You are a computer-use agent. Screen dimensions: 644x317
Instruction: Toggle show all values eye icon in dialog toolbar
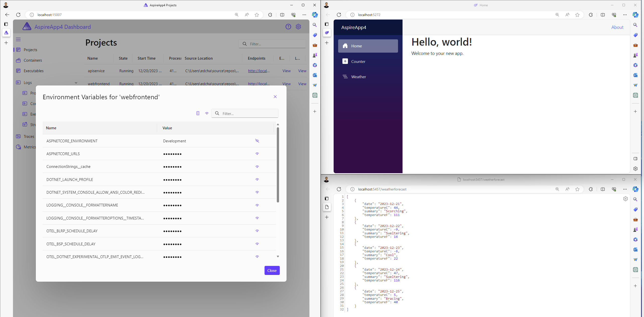[207, 113]
